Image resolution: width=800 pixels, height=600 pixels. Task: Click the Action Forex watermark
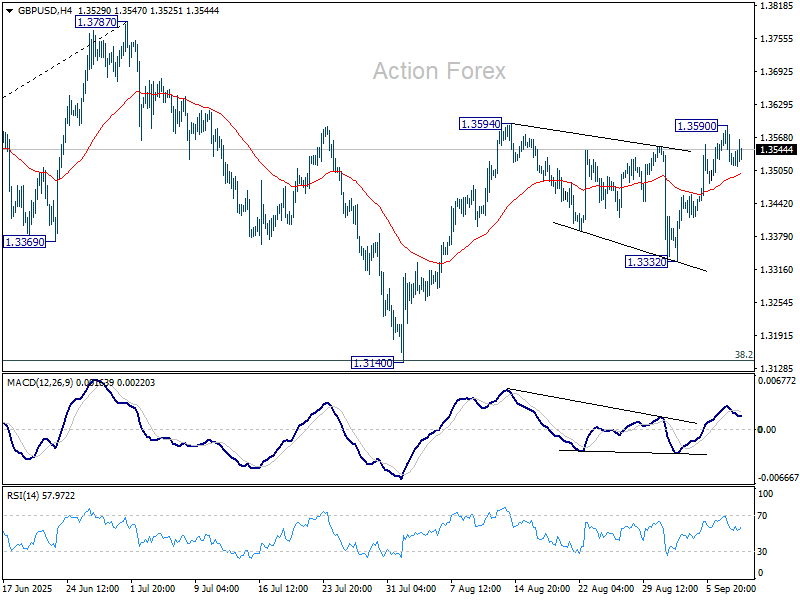coord(439,71)
